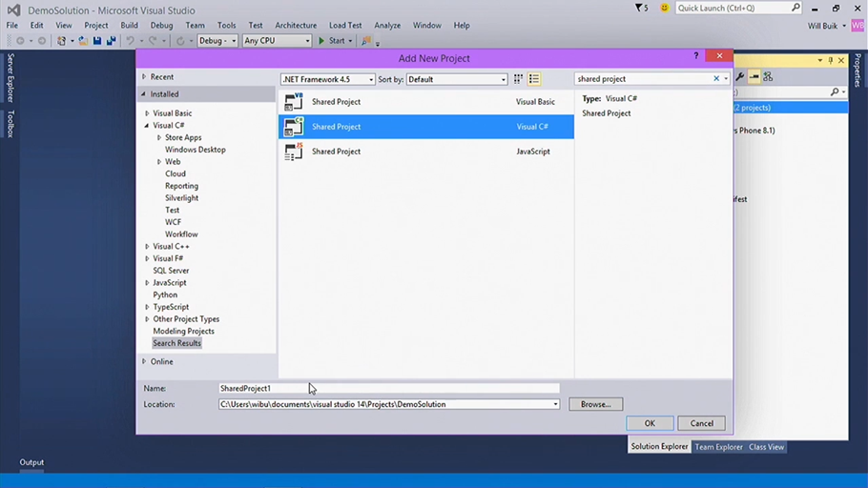Open the Analyze menu

coord(387,26)
